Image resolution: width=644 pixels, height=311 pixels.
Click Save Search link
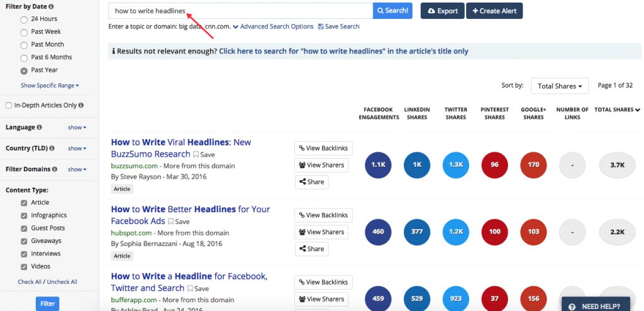[x=339, y=26]
